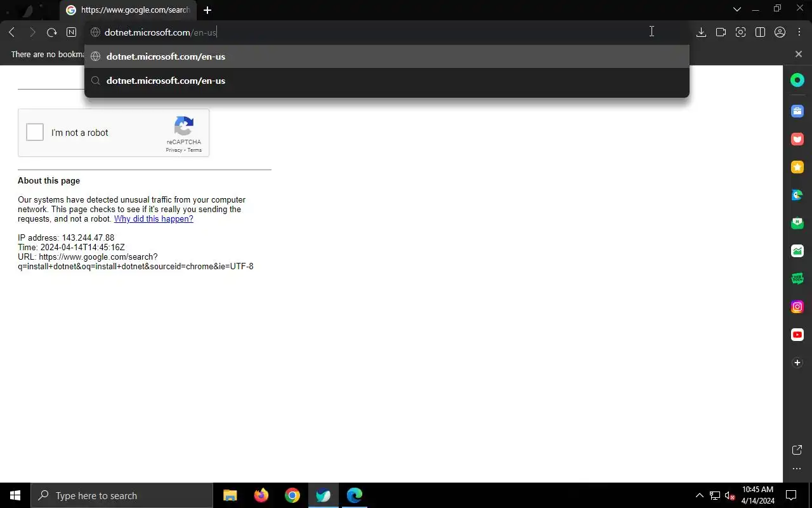This screenshot has width=812, height=508.
Task: Switch to Whale browser in taskbar
Action: [x=324, y=495]
